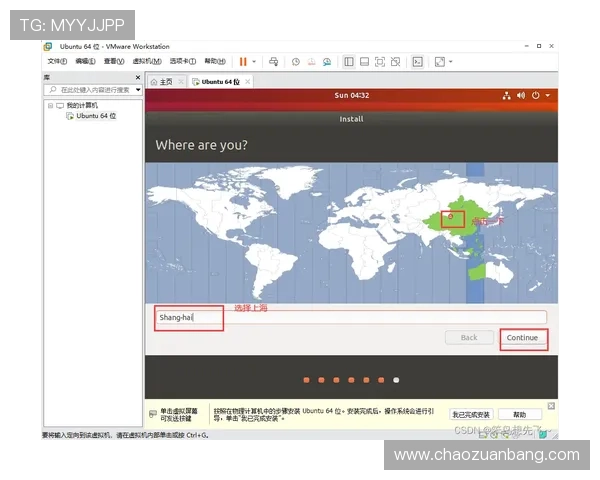
Task: Click the 帮助 button in bottom bar
Action: tap(519, 414)
